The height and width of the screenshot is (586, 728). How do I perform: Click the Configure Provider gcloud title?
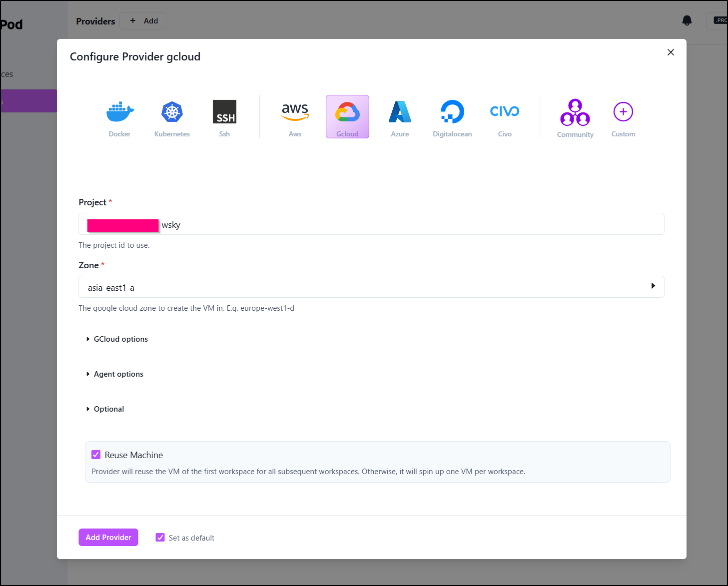click(135, 56)
